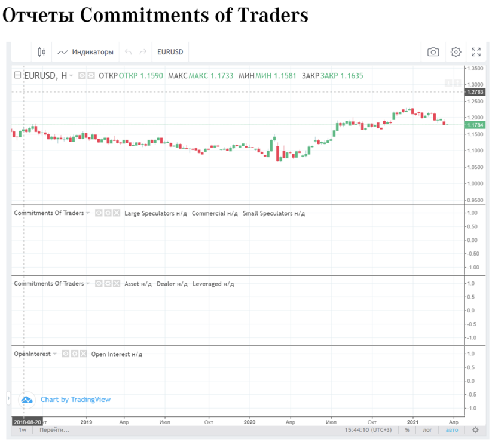Enter fullscreen chart mode
Image resolution: width=495 pixels, height=448 pixels.
coord(476,52)
